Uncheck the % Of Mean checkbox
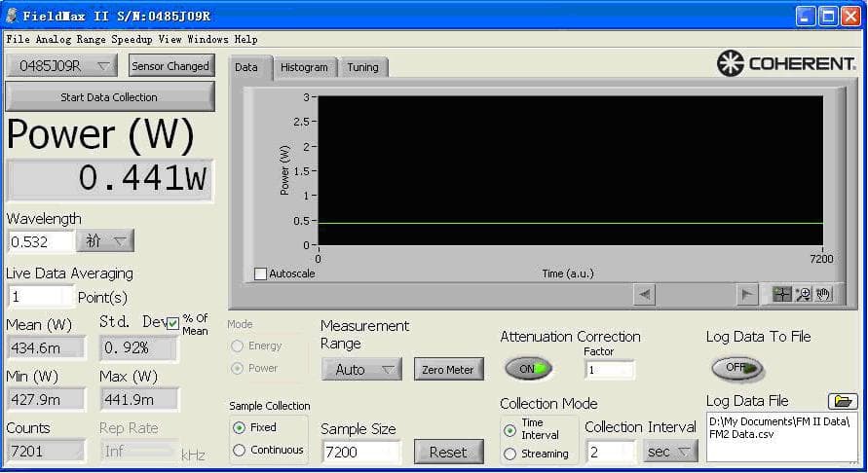The width and height of the screenshot is (868, 473). point(173,323)
